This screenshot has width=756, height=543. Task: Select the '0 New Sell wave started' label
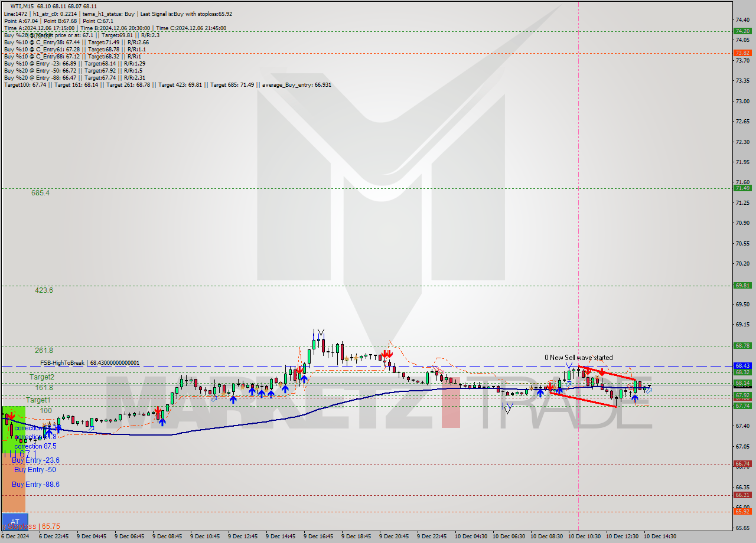click(578, 358)
